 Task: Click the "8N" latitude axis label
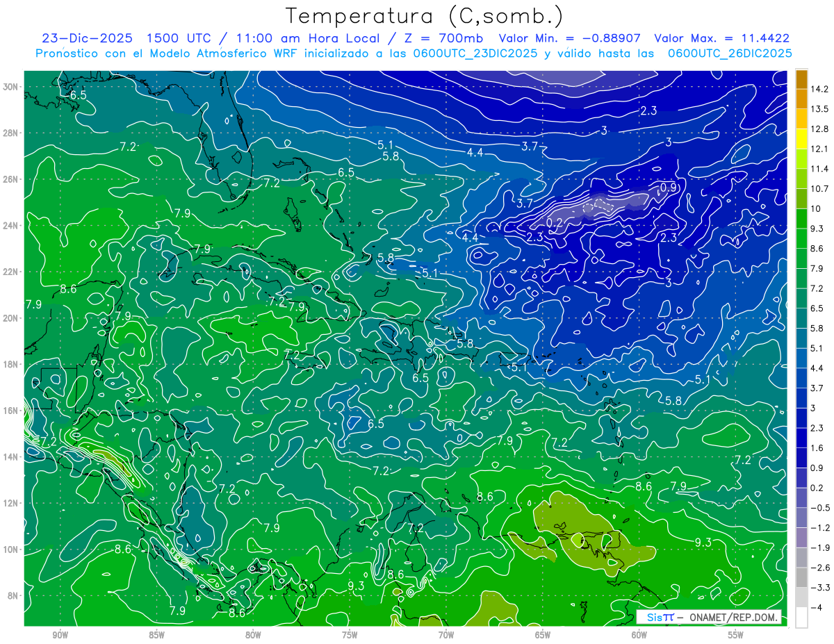(x=14, y=596)
